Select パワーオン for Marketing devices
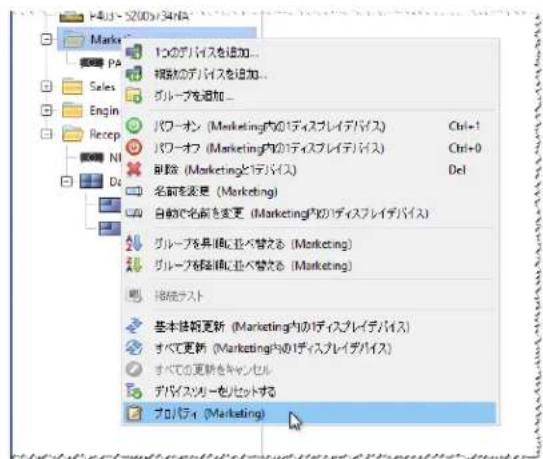543x459 pixels. (x=310, y=126)
